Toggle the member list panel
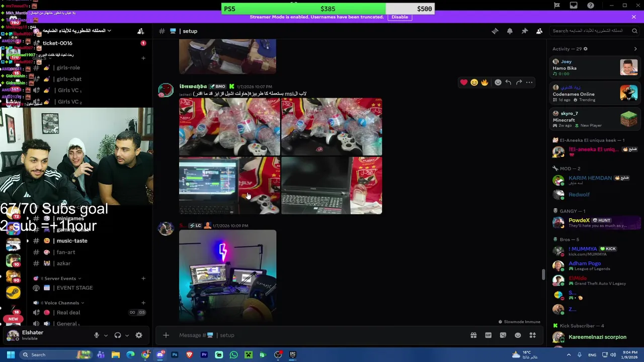This screenshot has height=362, width=644. (x=539, y=31)
